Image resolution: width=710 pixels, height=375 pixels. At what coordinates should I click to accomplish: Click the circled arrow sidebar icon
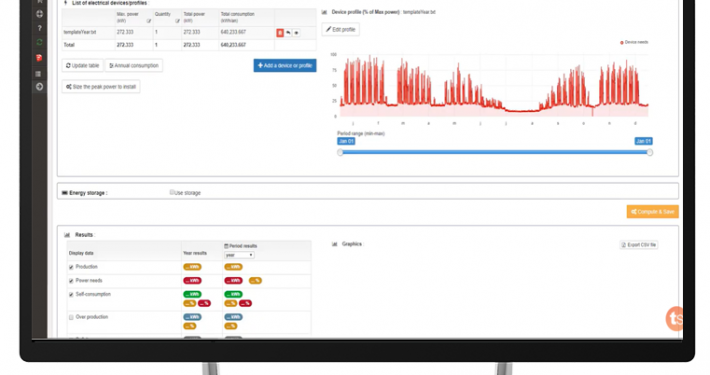[x=39, y=87]
